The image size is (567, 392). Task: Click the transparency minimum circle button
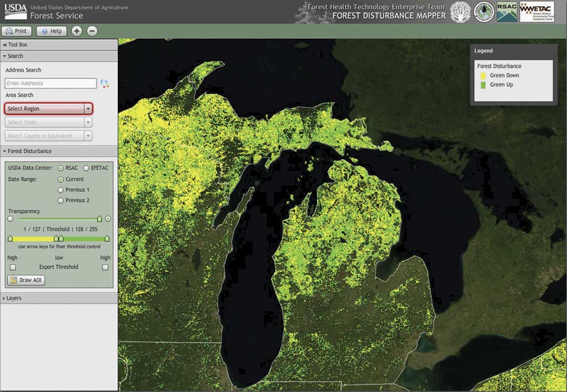pyautogui.click(x=10, y=219)
